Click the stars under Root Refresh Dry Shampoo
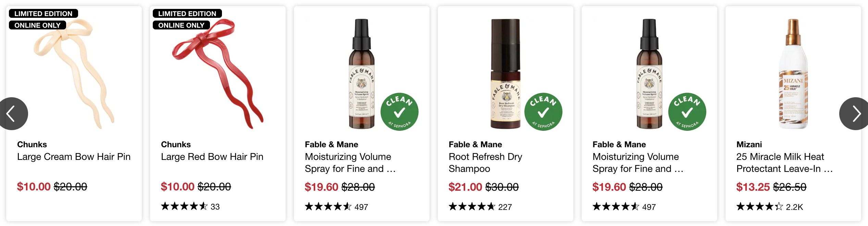 tap(472, 207)
